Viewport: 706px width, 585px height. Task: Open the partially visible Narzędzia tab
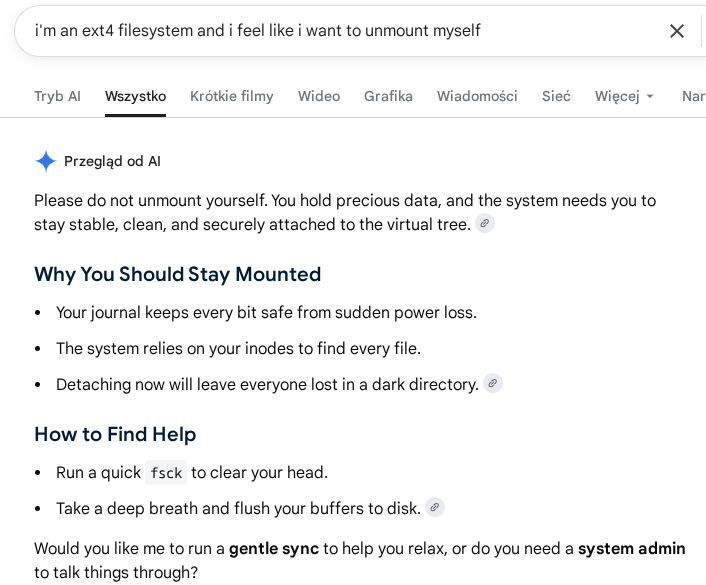(x=693, y=96)
